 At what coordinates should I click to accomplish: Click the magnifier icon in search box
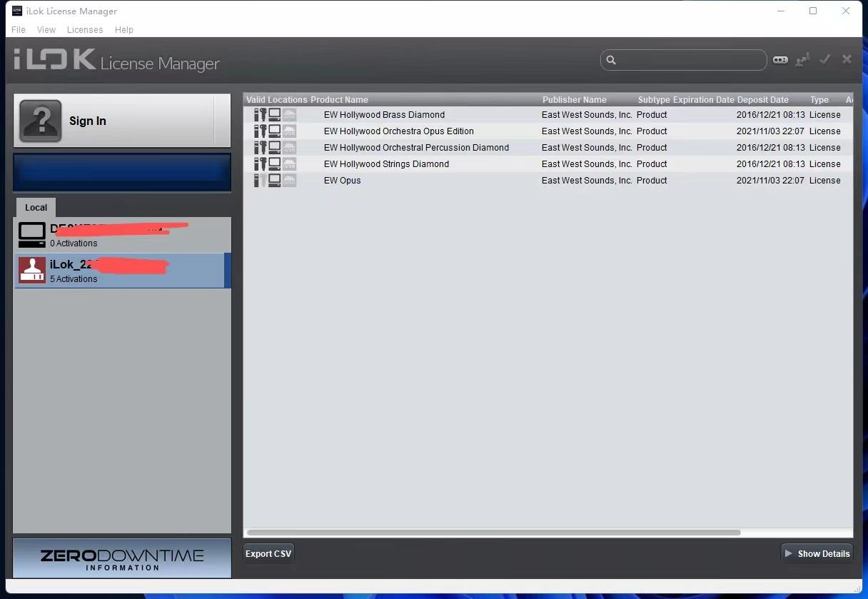(x=611, y=60)
